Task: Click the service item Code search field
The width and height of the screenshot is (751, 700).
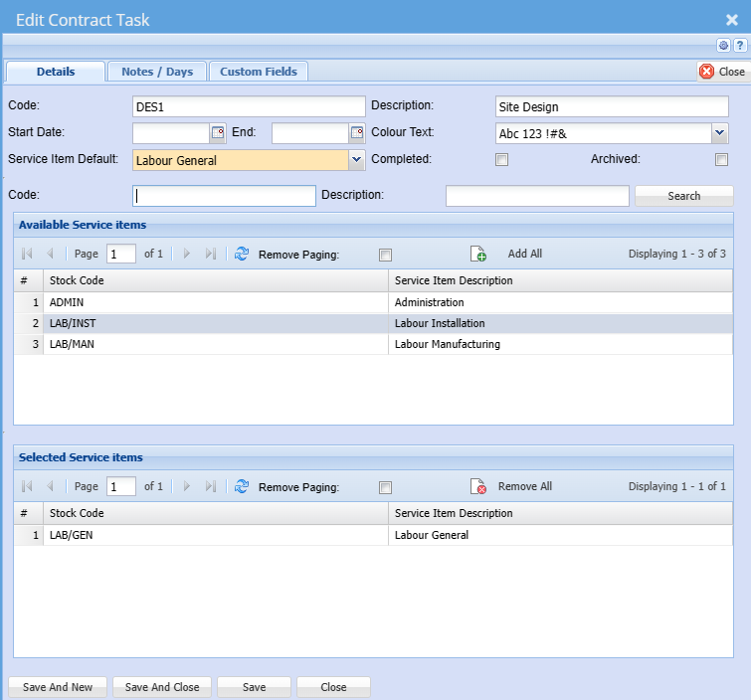Action: click(224, 196)
